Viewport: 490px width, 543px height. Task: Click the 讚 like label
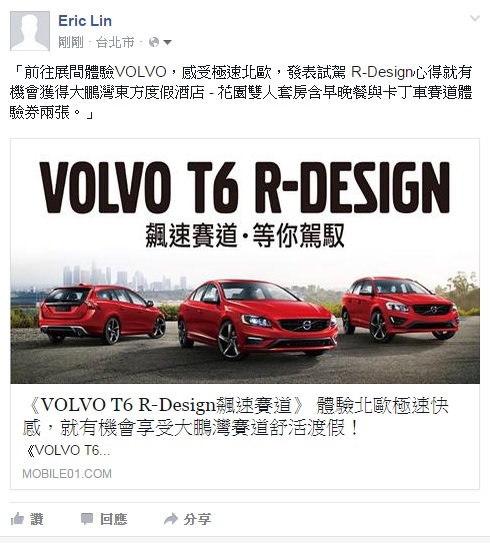click(37, 519)
